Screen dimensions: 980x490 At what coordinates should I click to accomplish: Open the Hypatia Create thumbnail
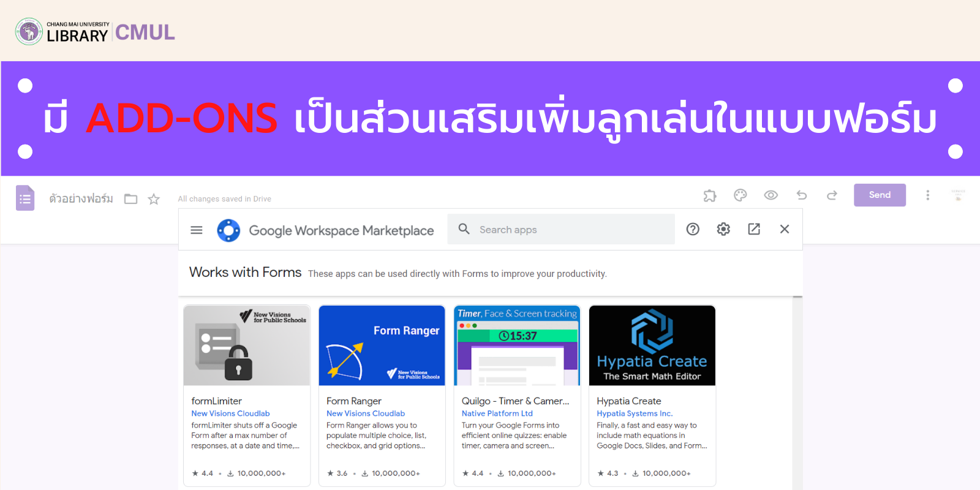(652, 345)
